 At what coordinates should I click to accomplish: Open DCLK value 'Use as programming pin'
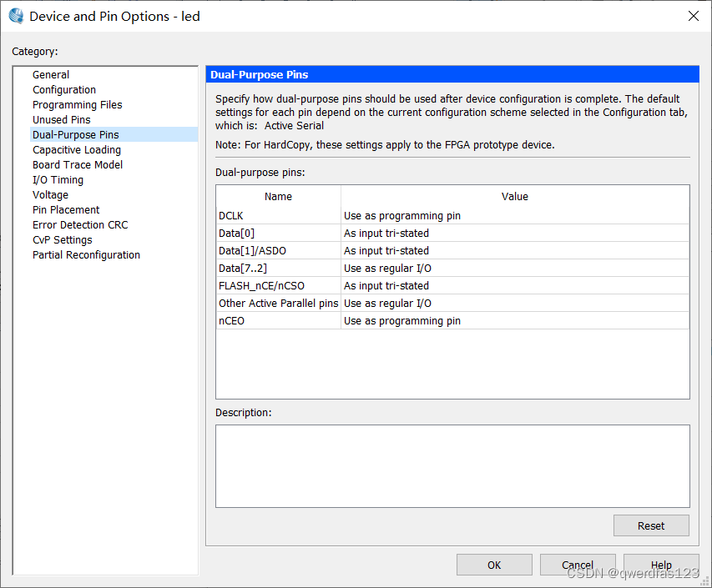[x=515, y=215]
